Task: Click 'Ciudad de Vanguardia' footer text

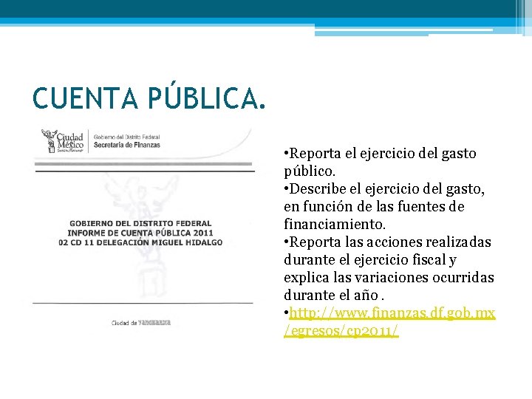Action: tap(141, 323)
